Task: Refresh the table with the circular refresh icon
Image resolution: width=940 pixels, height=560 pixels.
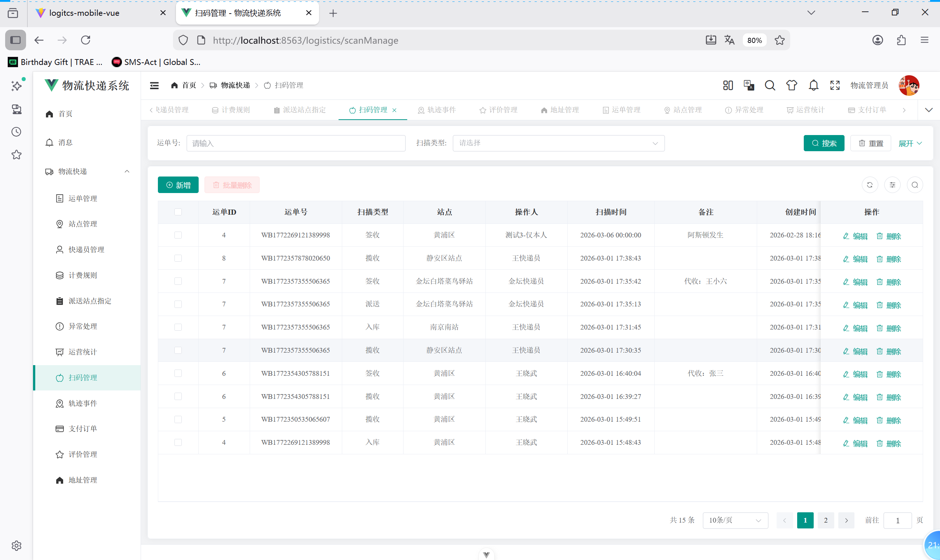Action: (869, 185)
